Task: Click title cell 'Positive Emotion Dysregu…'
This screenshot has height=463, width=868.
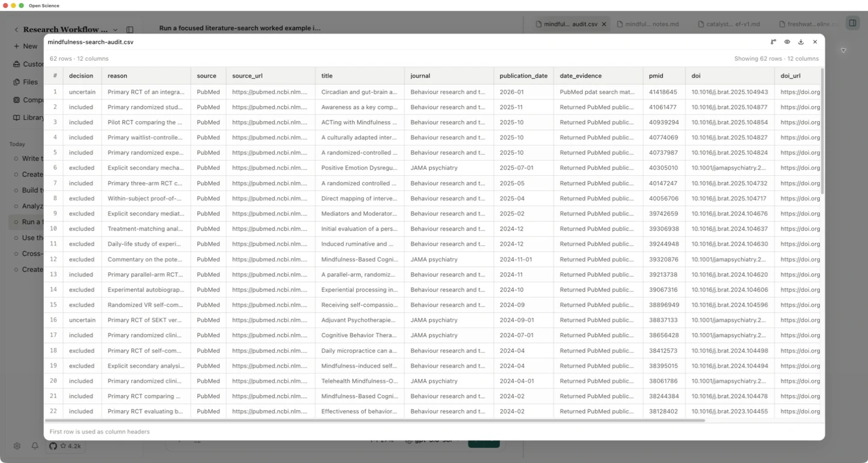Action: [x=359, y=168]
